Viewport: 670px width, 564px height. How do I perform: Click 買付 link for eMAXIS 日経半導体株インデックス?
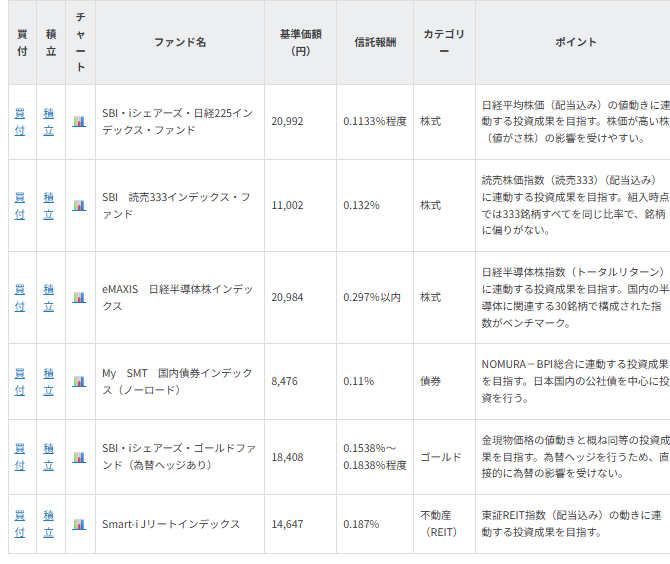pos(20,297)
